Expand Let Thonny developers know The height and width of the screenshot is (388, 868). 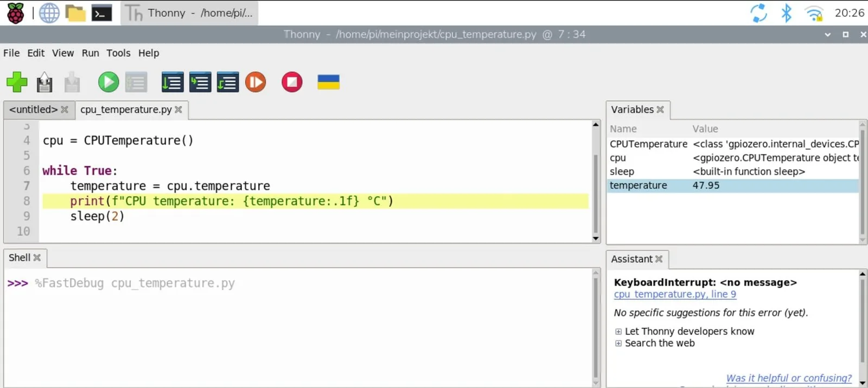coord(618,332)
